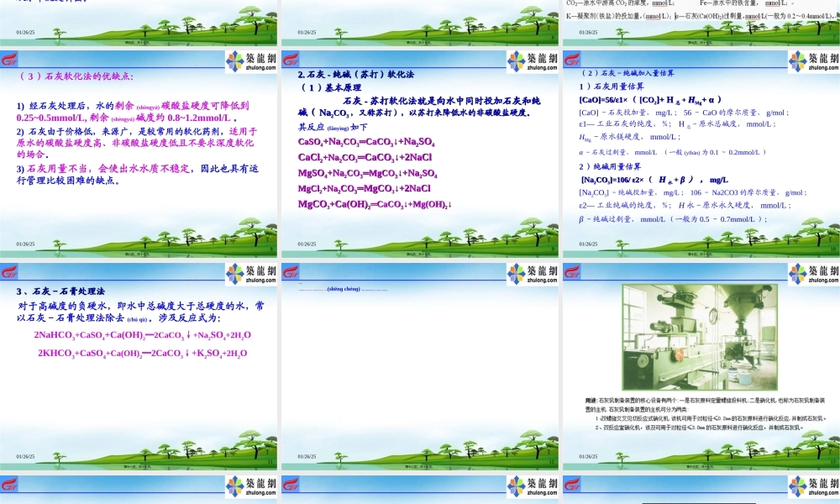Click the zhulong.com logo on the 石灰-纯碱加入量估算 slide
Viewport: 840px width, 504px height.
812,61
